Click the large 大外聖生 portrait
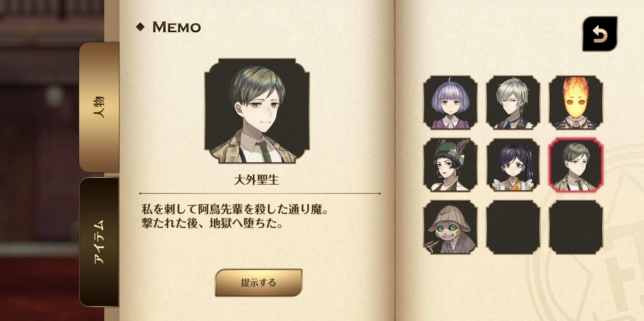Viewport: 644px width, 321px height. click(x=257, y=111)
